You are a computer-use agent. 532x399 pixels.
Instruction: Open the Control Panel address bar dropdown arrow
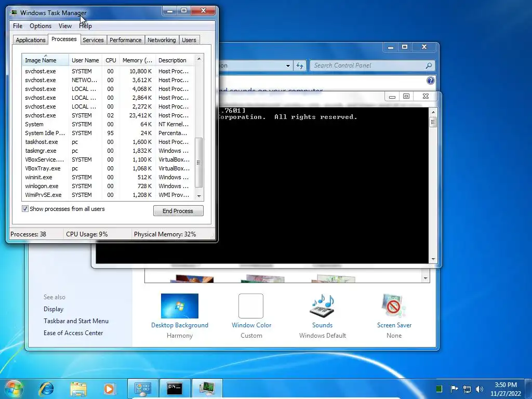288,65
